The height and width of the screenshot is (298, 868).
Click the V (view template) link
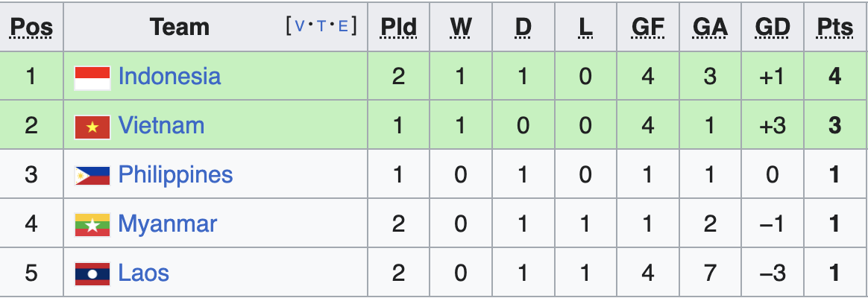(x=300, y=26)
